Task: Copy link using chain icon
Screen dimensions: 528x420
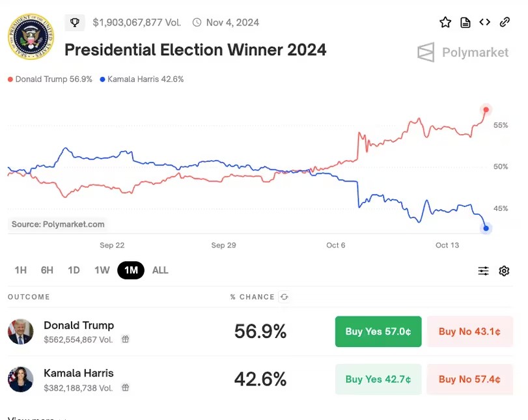Action: click(505, 22)
